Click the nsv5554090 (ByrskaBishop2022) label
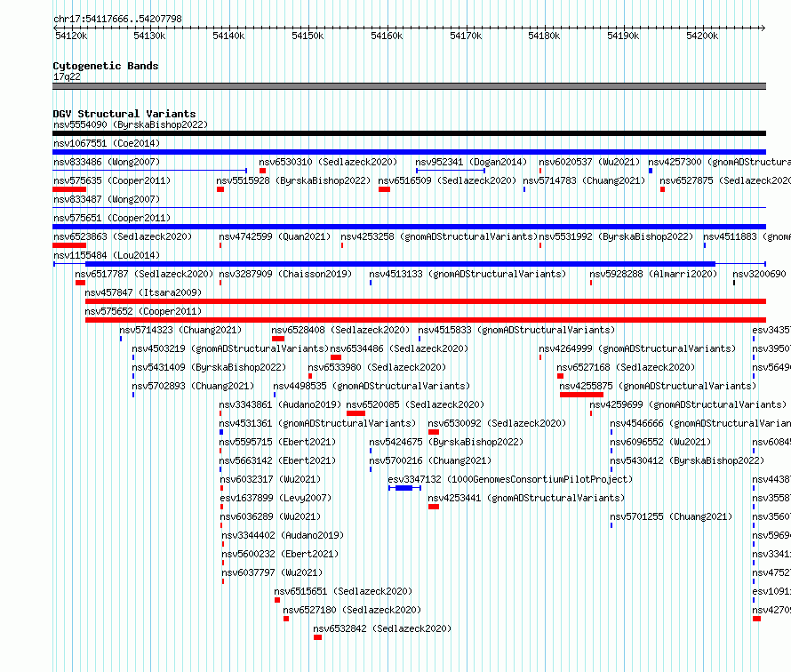 coord(131,124)
